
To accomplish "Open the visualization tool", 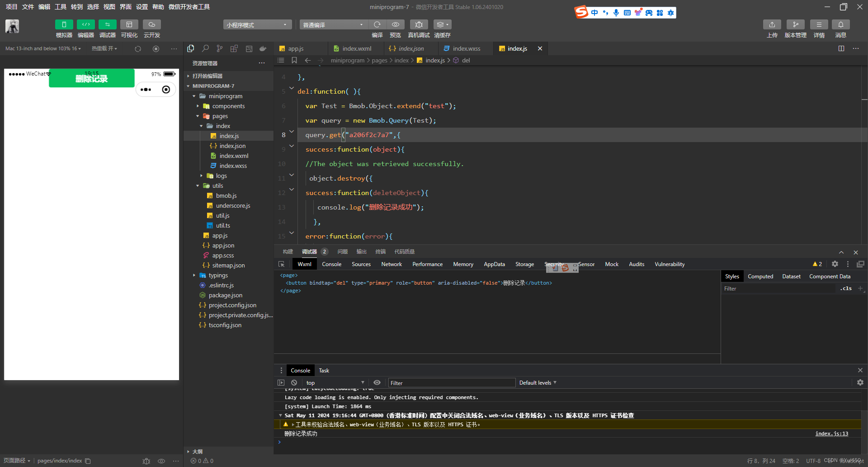I will point(129,24).
